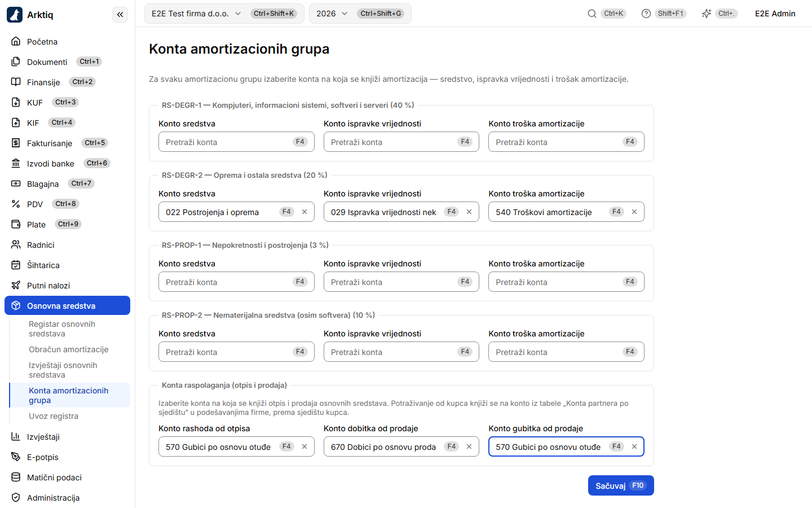Save with the Sačuvaj button
Image resolution: width=812 pixels, height=508 pixels.
tap(621, 485)
